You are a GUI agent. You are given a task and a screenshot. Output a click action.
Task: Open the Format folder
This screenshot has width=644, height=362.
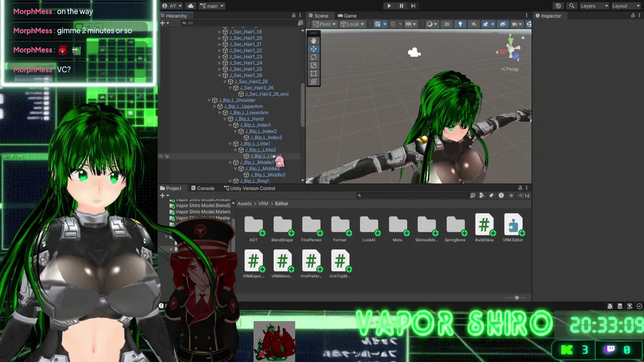tap(340, 229)
